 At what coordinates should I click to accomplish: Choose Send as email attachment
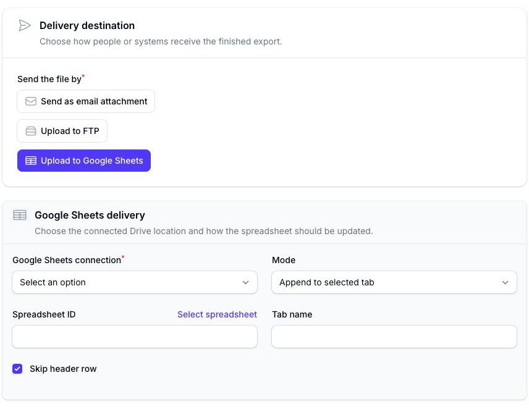click(x=86, y=101)
